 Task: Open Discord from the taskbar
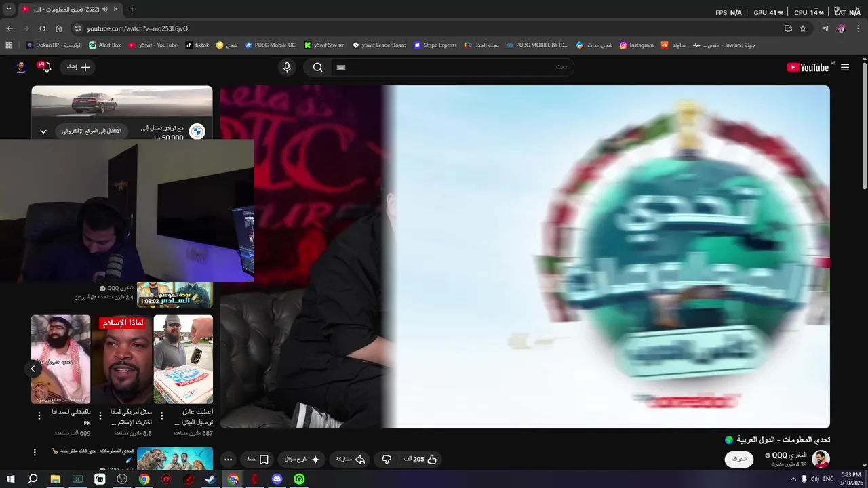(277, 479)
